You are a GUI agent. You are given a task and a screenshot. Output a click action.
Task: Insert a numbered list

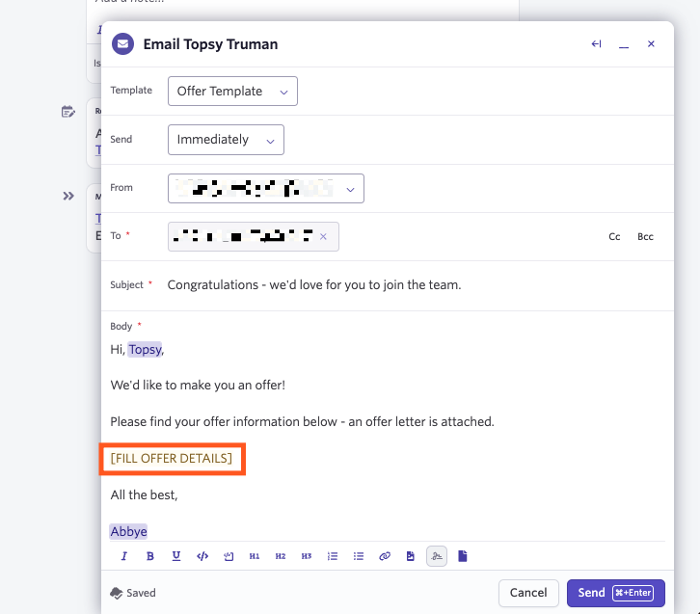333,556
